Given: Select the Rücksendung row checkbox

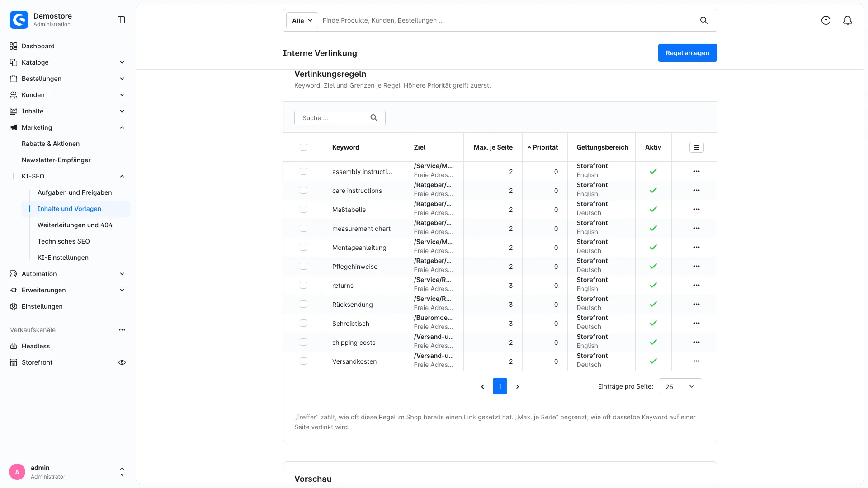Looking at the screenshot, I should (x=303, y=304).
